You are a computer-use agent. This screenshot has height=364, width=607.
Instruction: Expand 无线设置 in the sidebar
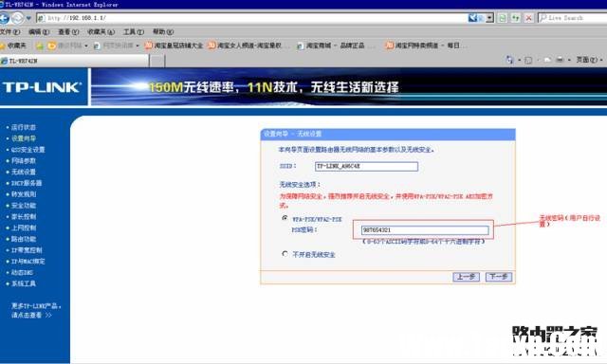pos(23,172)
